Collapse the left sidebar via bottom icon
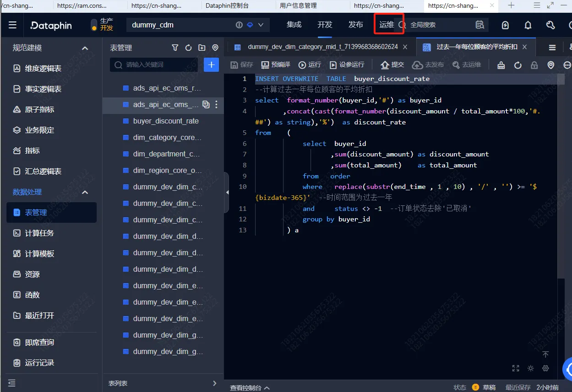 [x=12, y=383]
